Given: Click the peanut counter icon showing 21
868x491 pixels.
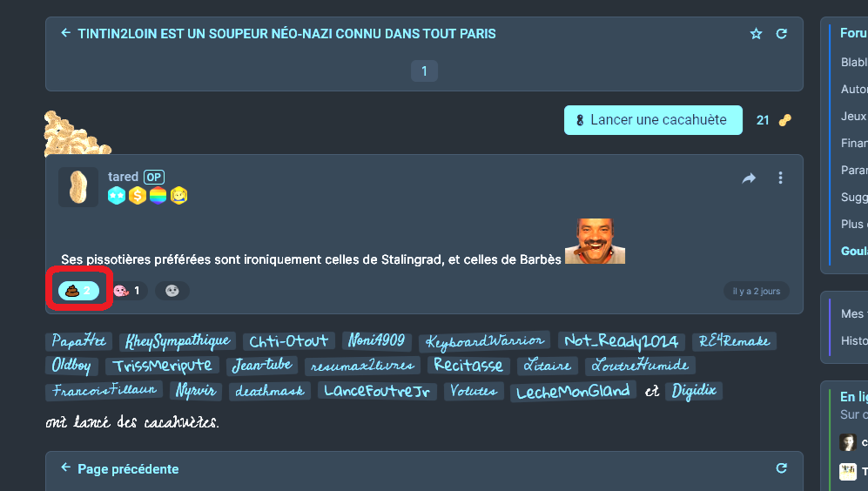Looking at the screenshot, I should (785, 120).
